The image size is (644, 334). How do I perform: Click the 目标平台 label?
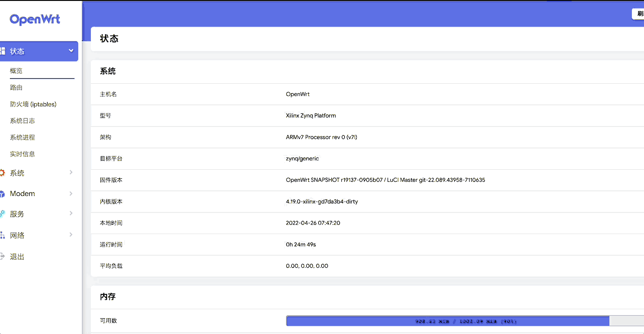coord(111,158)
